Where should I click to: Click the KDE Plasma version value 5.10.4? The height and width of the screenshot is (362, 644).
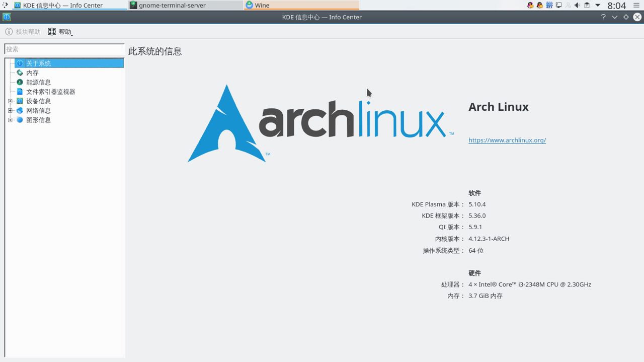click(477, 204)
